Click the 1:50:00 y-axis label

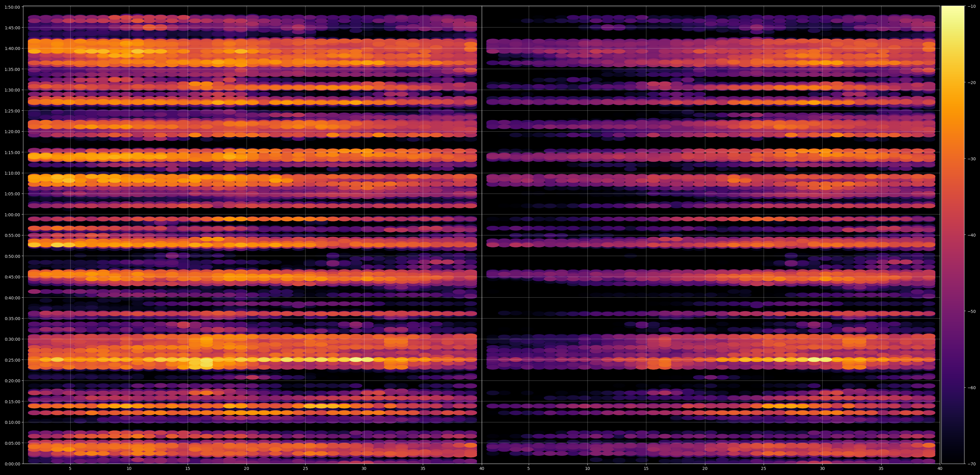click(x=13, y=7)
